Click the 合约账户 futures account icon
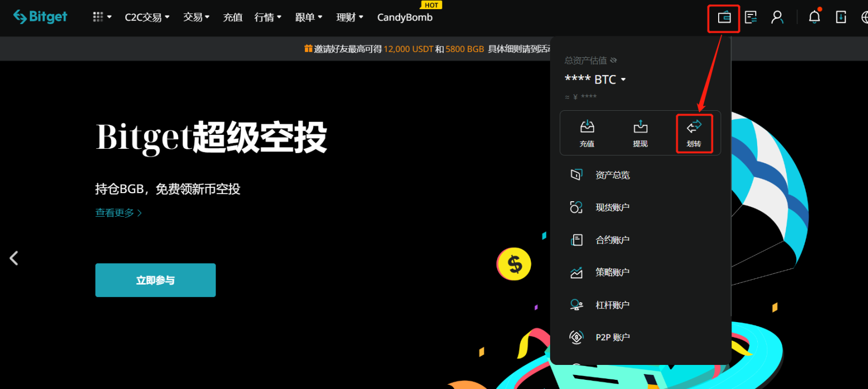 click(576, 240)
